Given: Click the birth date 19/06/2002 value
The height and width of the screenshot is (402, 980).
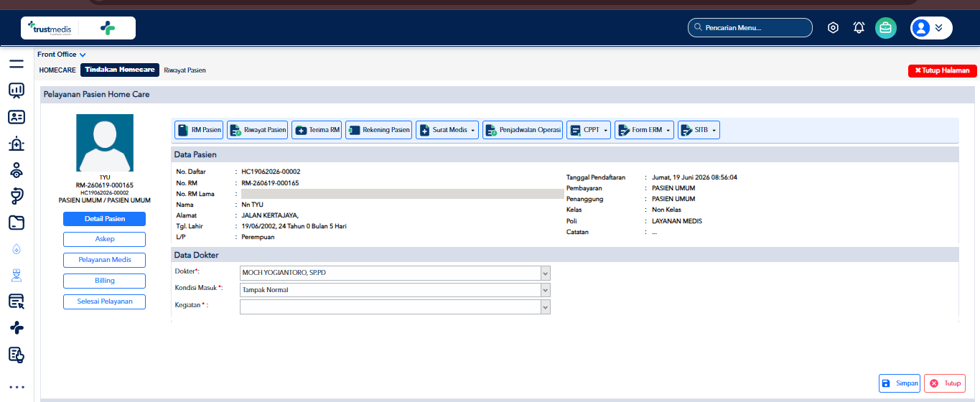Looking at the screenshot, I should (x=294, y=226).
